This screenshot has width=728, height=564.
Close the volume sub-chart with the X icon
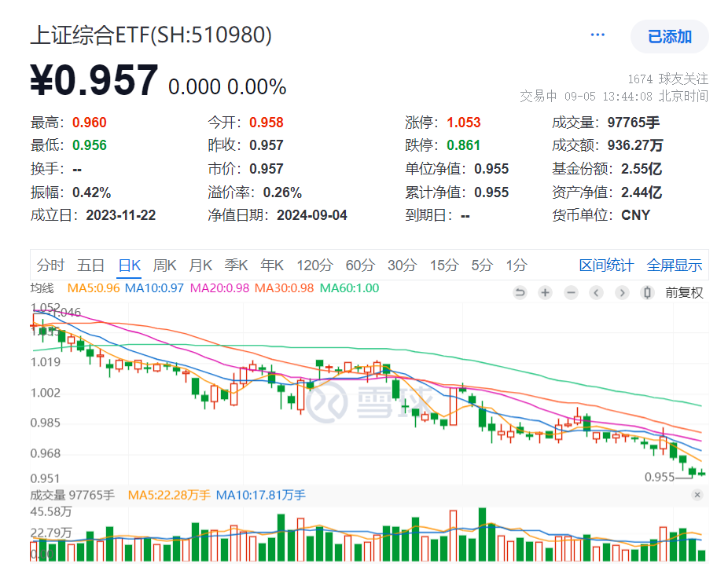(697, 495)
